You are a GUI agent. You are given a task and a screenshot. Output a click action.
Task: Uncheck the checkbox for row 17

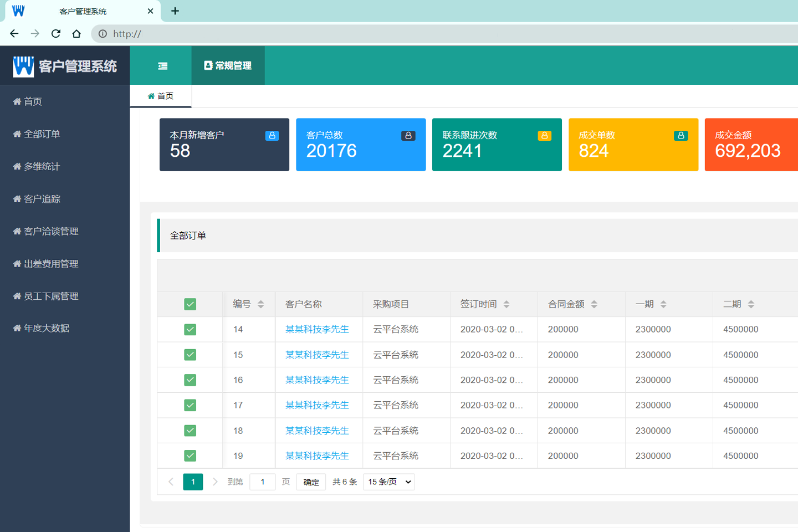[190, 406]
